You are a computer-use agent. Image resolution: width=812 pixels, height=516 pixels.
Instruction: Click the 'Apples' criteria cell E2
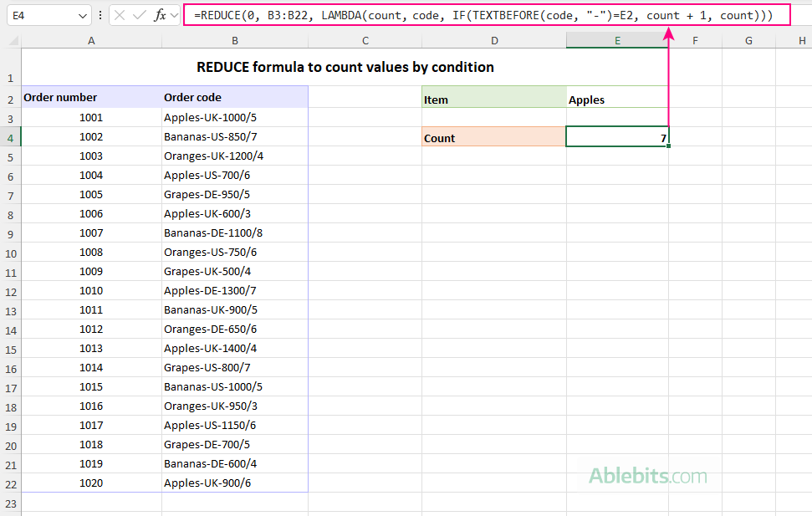click(x=617, y=97)
